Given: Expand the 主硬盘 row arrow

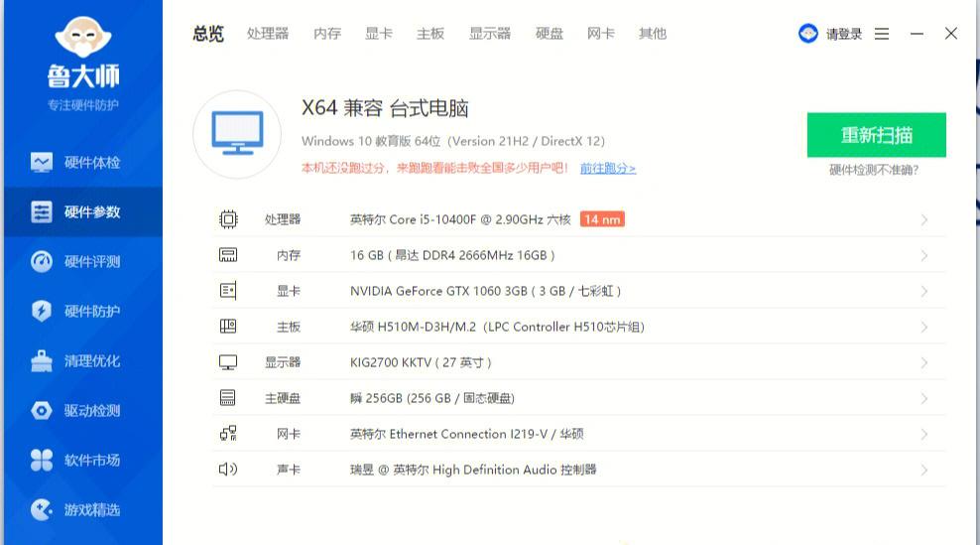Looking at the screenshot, I should point(924,399).
